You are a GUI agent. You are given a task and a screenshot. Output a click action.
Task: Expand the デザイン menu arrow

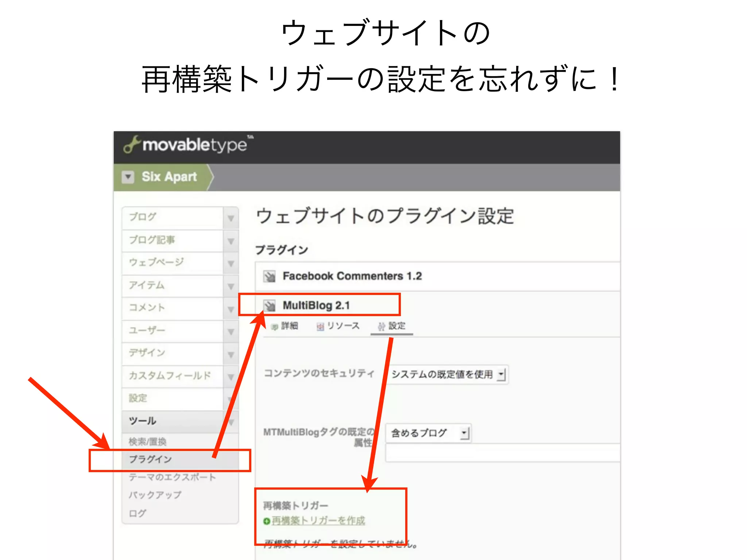point(231,354)
